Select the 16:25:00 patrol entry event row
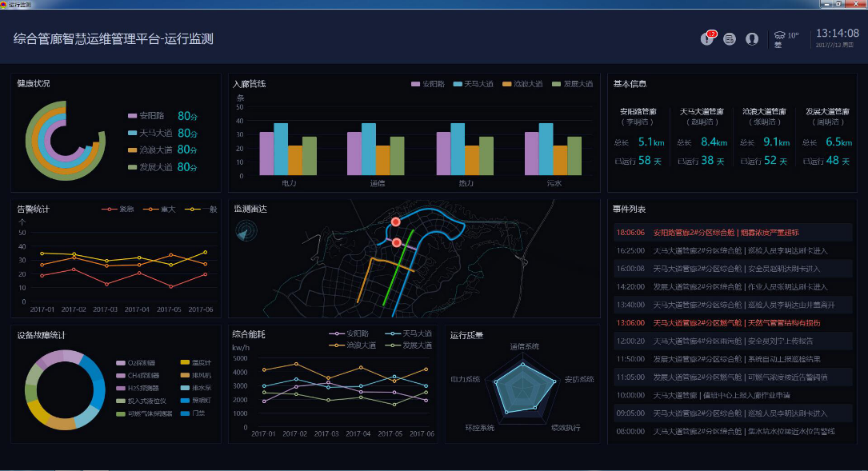The width and height of the screenshot is (868, 471). pyautogui.click(x=732, y=250)
